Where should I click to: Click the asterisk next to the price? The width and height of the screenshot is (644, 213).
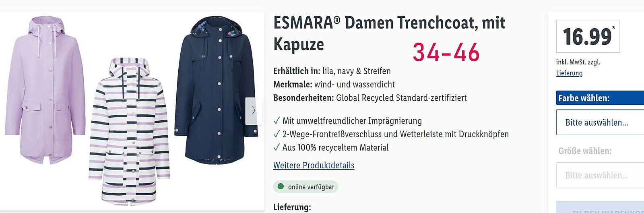(613, 28)
